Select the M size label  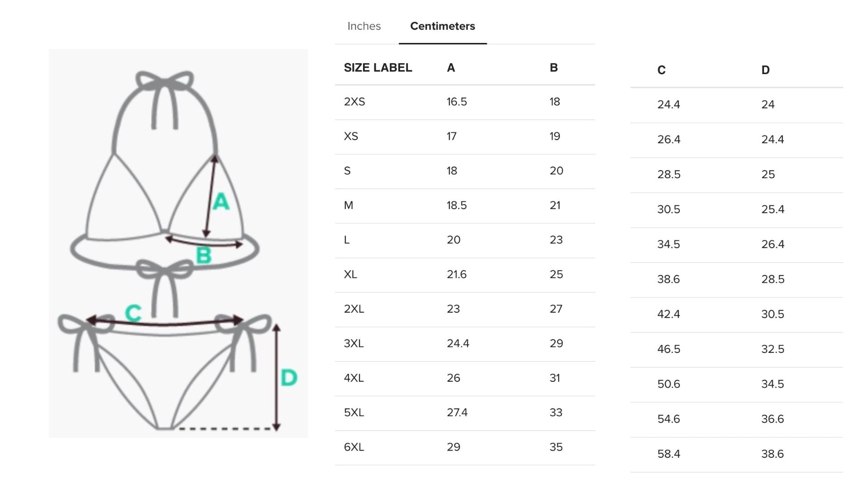348,206
